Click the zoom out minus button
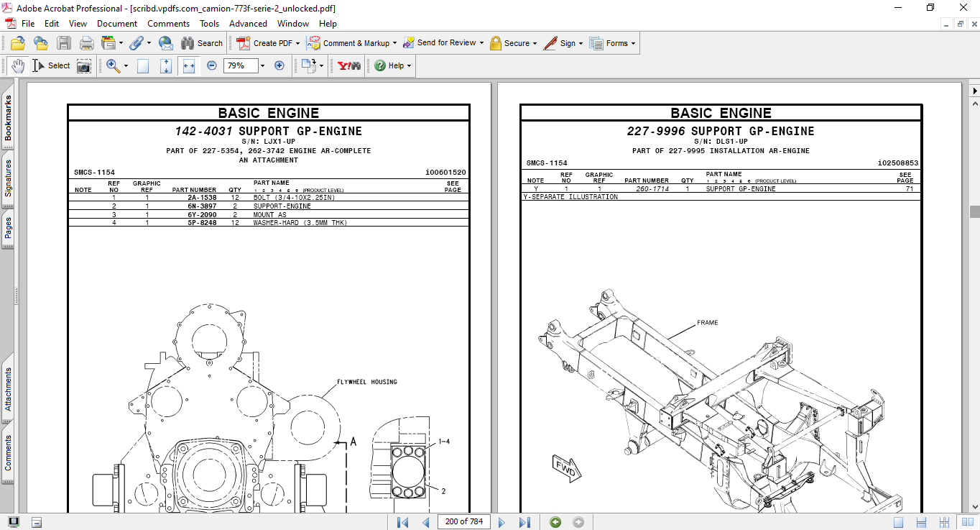 coord(212,65)
